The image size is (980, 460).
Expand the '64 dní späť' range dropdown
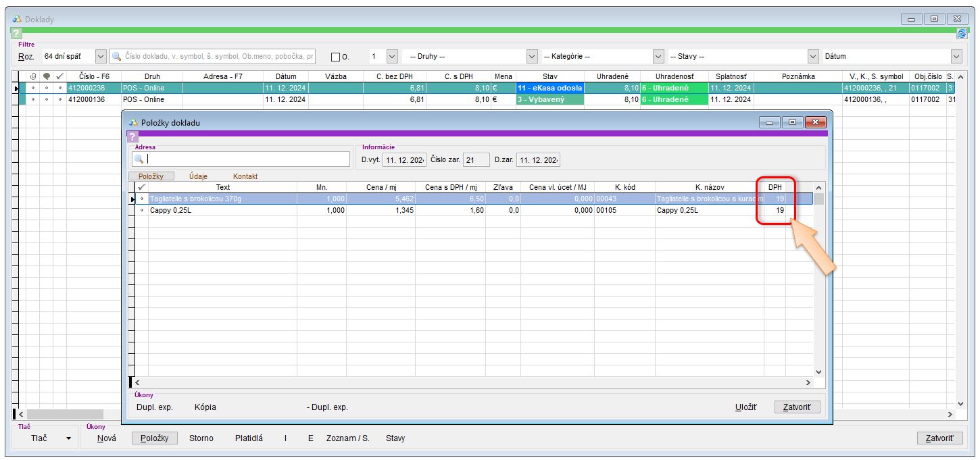[x=101, y=57]
